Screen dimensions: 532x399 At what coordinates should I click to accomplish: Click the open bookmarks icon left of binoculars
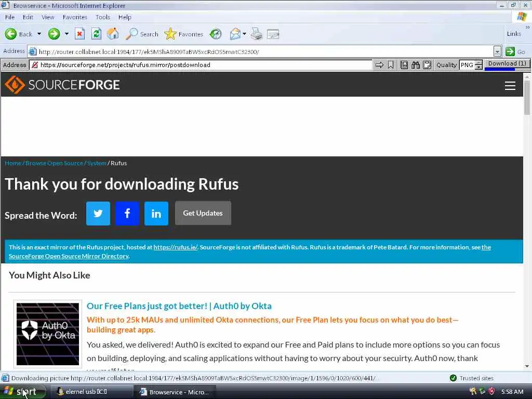(x=404, y=65)
